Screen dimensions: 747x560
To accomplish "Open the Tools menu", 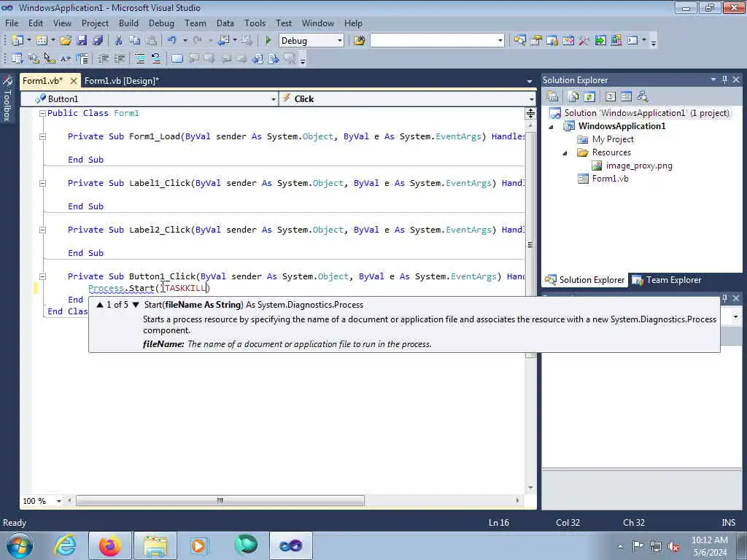I will tap(255, 23).
